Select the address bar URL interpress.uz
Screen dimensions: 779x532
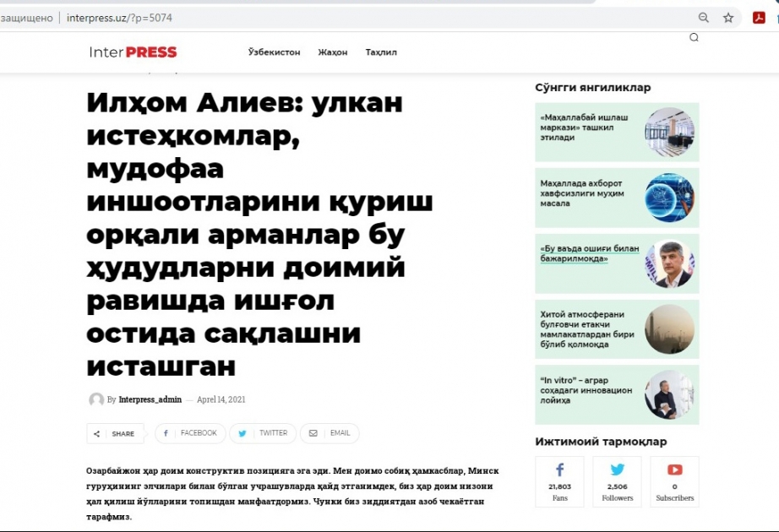point(119,18)
